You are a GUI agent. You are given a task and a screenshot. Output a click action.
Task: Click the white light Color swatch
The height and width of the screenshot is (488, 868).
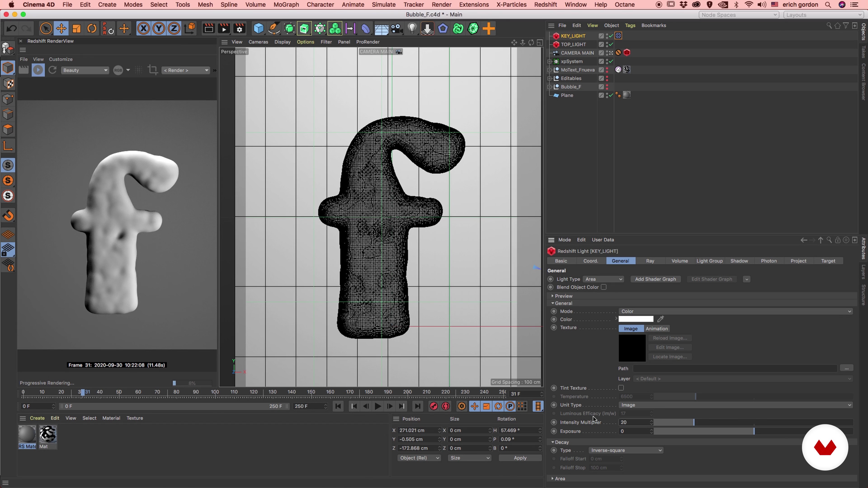pos(636,319)
